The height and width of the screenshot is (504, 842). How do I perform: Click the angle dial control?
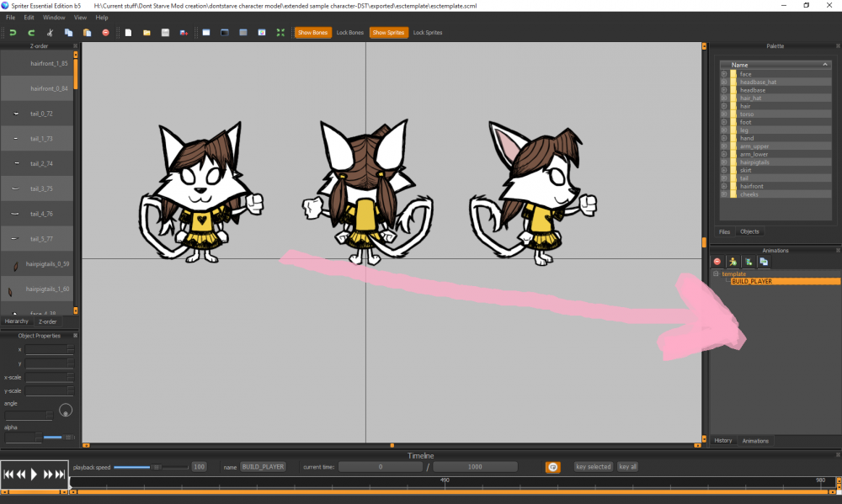click(66, 411)
